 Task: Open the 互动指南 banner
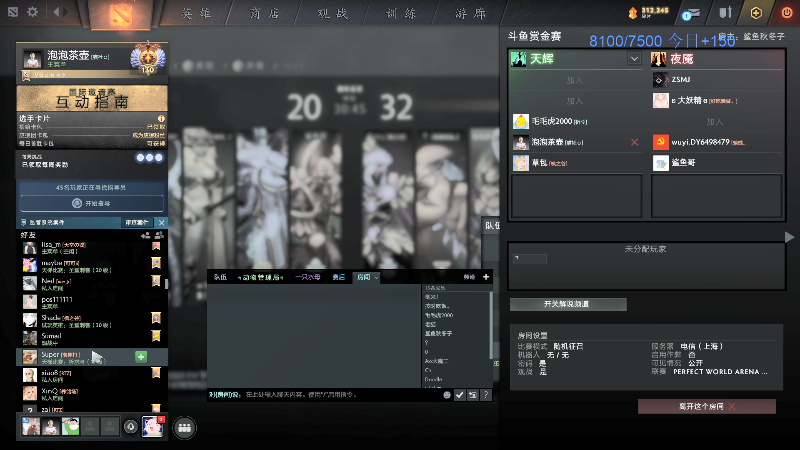click(92, 98)
